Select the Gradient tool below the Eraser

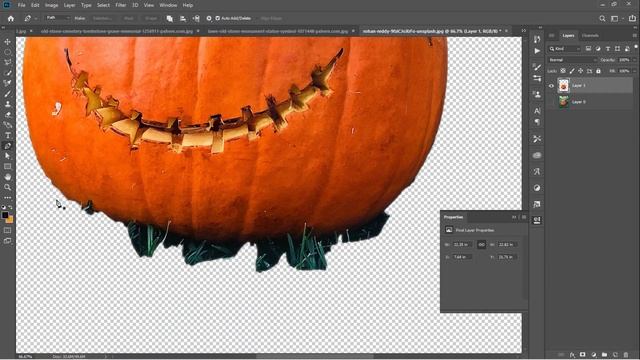pos(7,125)
